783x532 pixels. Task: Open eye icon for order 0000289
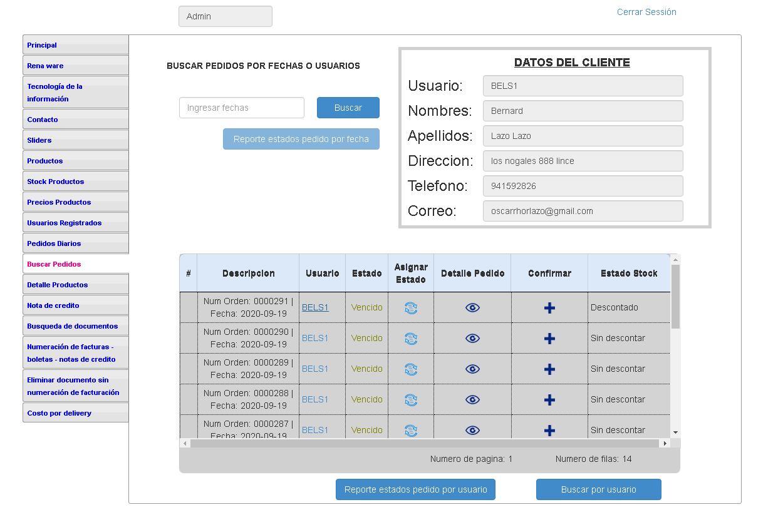472,369
